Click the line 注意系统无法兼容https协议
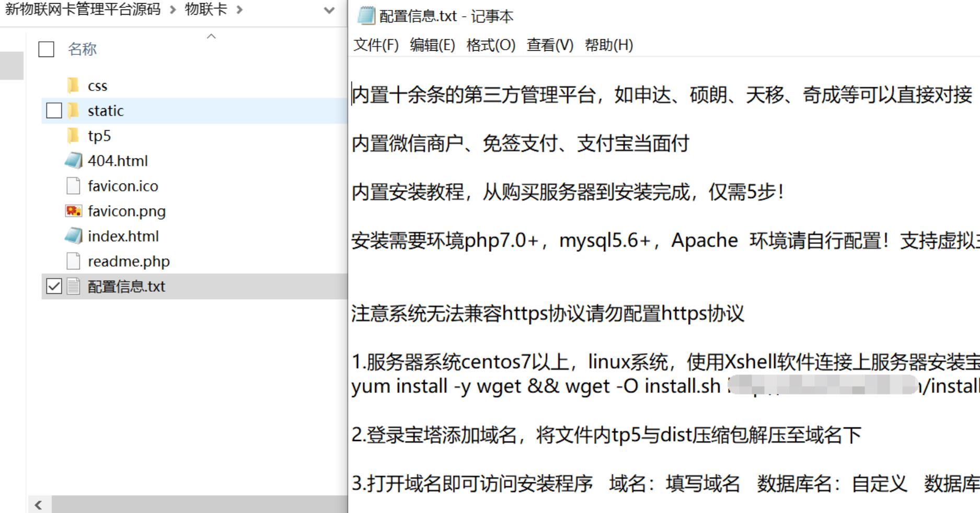Viewport: 980px width, 513px height. tap(547, 313)
